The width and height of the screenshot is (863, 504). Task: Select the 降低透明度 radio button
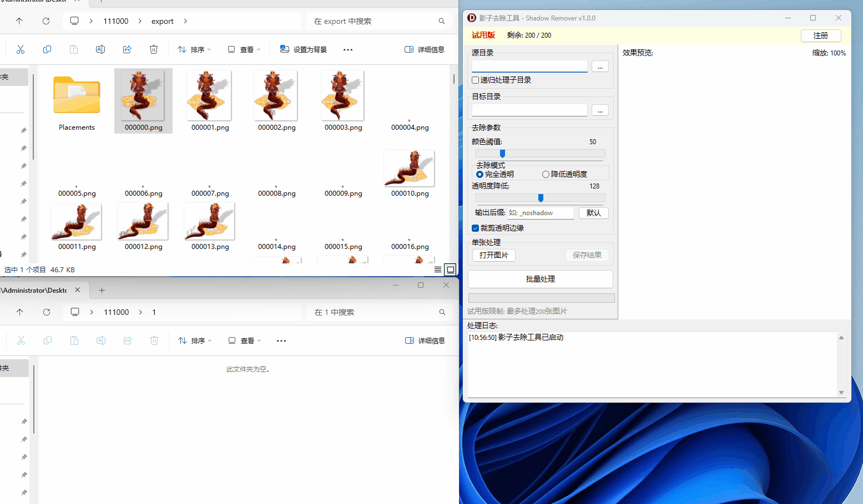click(x=546, y=174)
